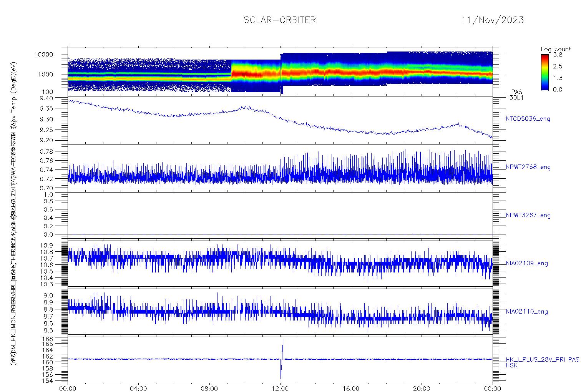This screenshot has height=392, width=581.
Task: Select the NIA02110_eng series label
Action: 527,312
